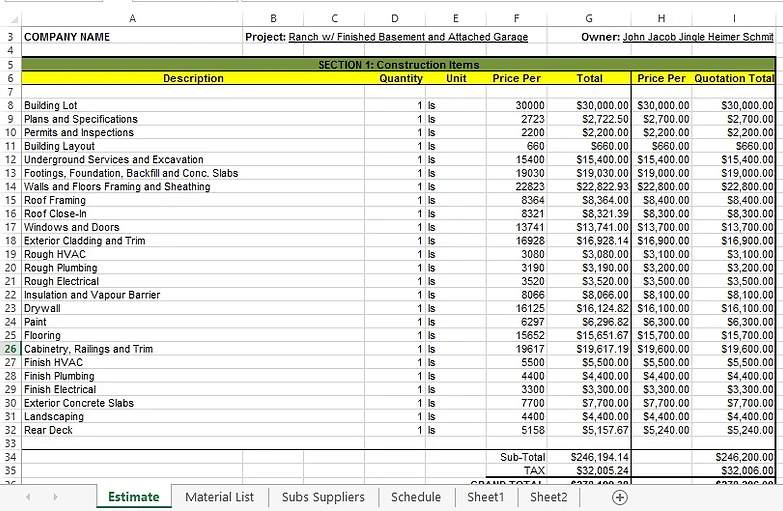
Task: Select the Drywall cell
Action: 193,308
